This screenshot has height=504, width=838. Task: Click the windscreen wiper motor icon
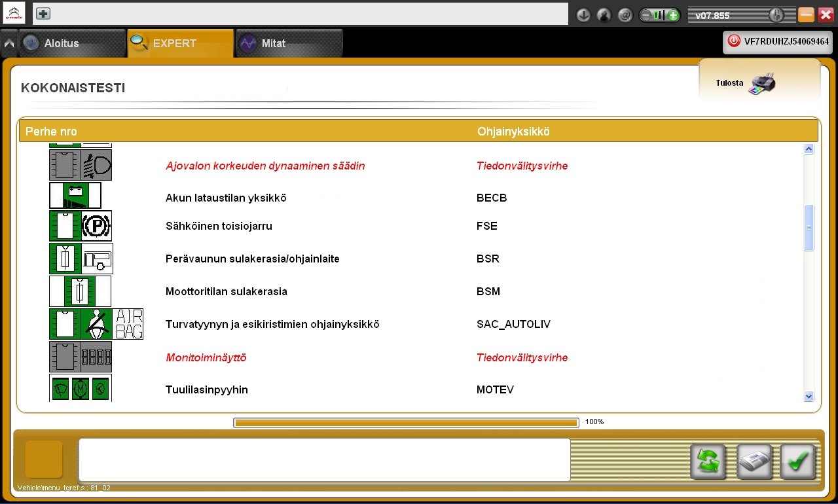pyautogui.click(x=81, y=387)
